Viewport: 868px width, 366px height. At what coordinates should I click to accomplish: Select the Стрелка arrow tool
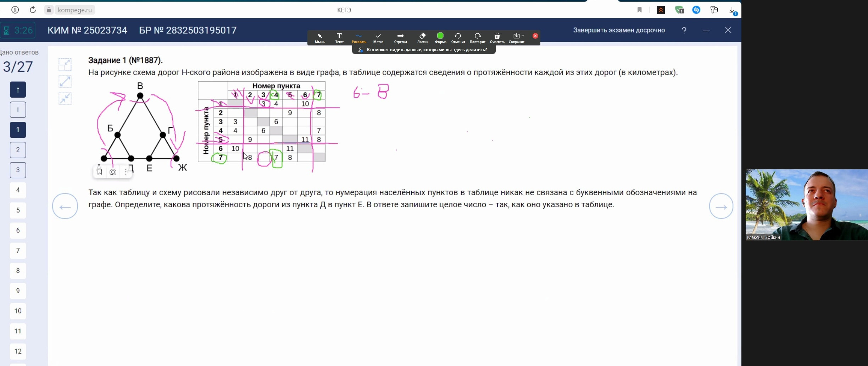tap(400, 37)
